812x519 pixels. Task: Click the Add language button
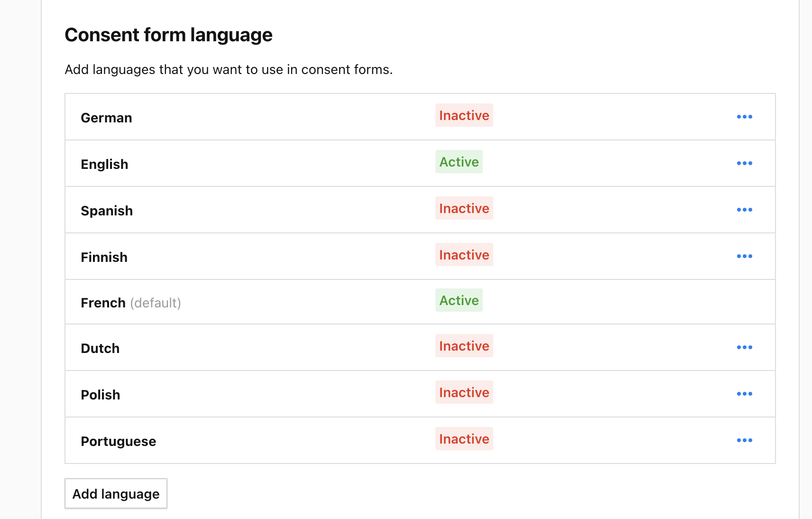pos(116,494)
